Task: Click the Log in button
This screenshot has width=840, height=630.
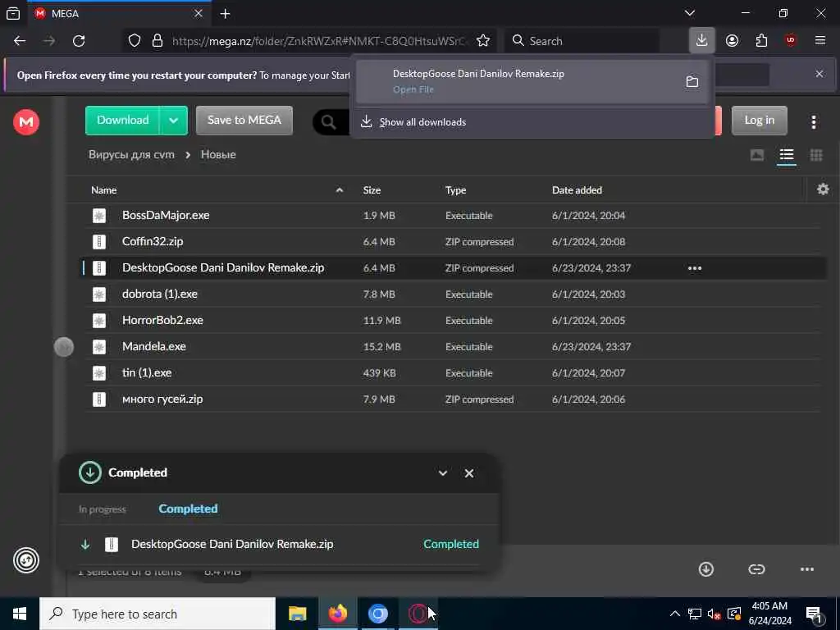Action: (x=759, y=120)
